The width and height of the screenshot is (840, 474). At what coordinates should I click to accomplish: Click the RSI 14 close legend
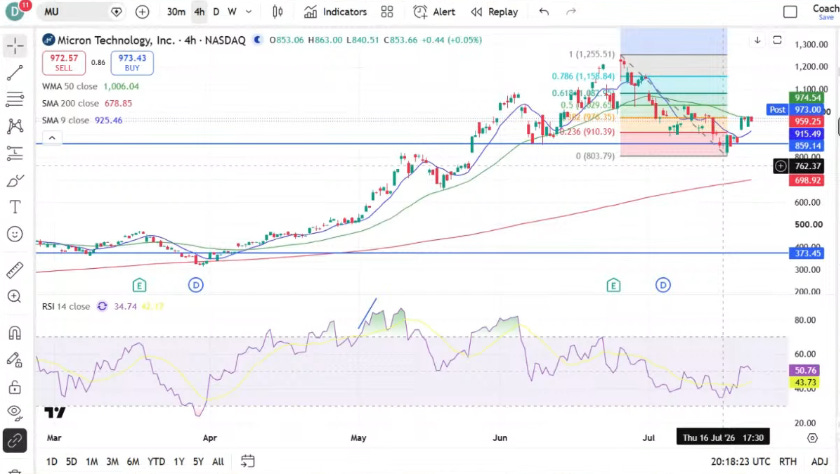66,306
